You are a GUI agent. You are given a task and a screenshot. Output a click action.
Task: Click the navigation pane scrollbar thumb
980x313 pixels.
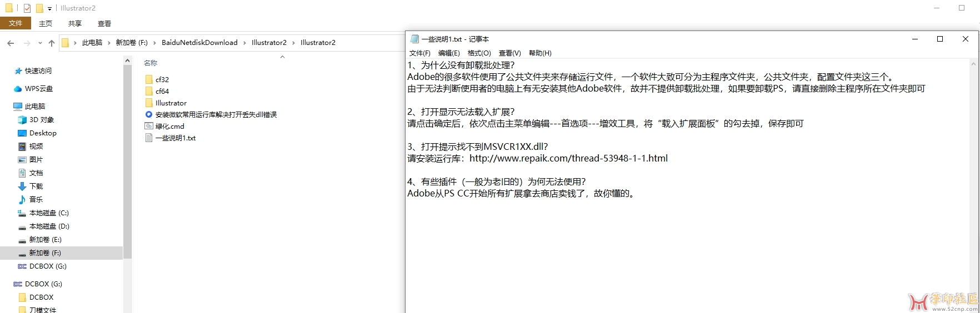coord(127,162)
